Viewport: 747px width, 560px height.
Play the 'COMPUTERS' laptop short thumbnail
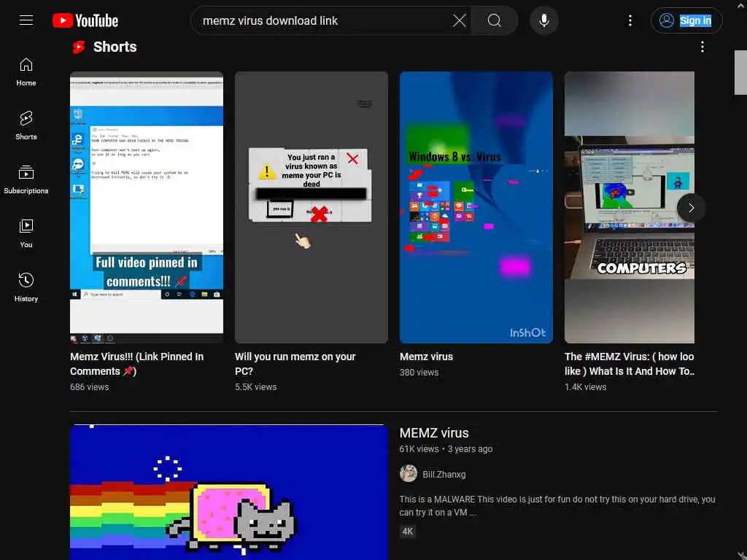click(630, 207)
